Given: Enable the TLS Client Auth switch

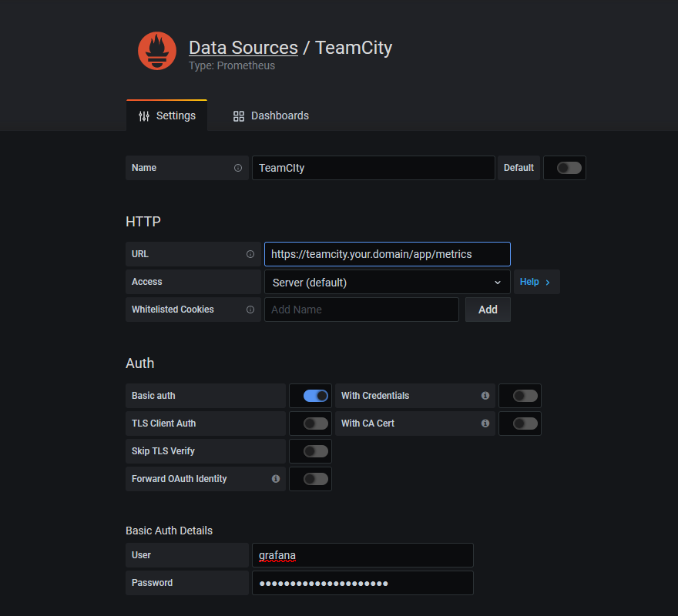Looking at the screenshot, I should pos(316,423).
